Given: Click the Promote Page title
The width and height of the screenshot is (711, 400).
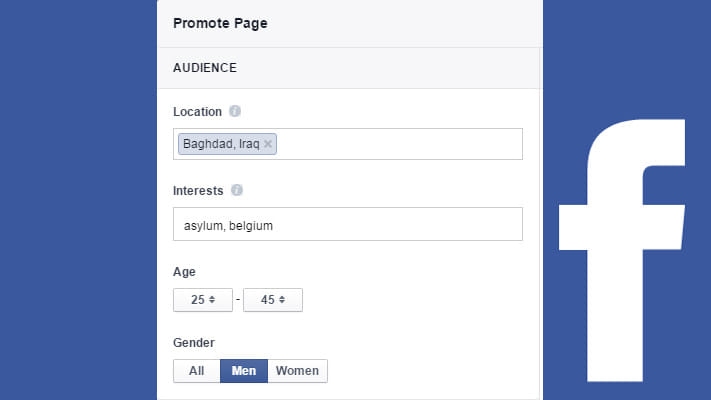Looking at the screenshot, I should click(x=220, y=23).
